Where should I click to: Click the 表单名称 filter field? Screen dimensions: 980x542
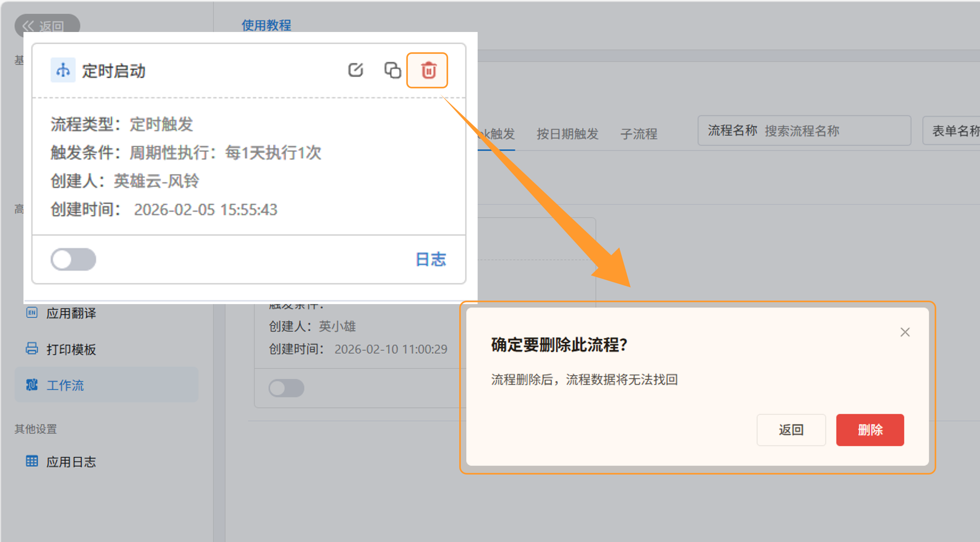coord(955,131)
